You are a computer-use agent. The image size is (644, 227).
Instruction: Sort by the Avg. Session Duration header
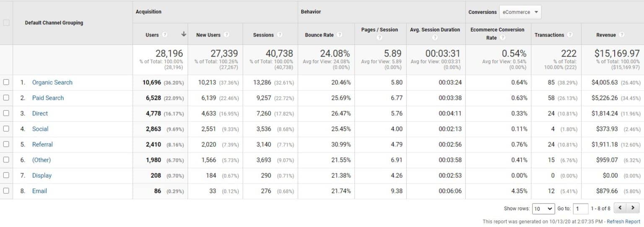[435, 30]
